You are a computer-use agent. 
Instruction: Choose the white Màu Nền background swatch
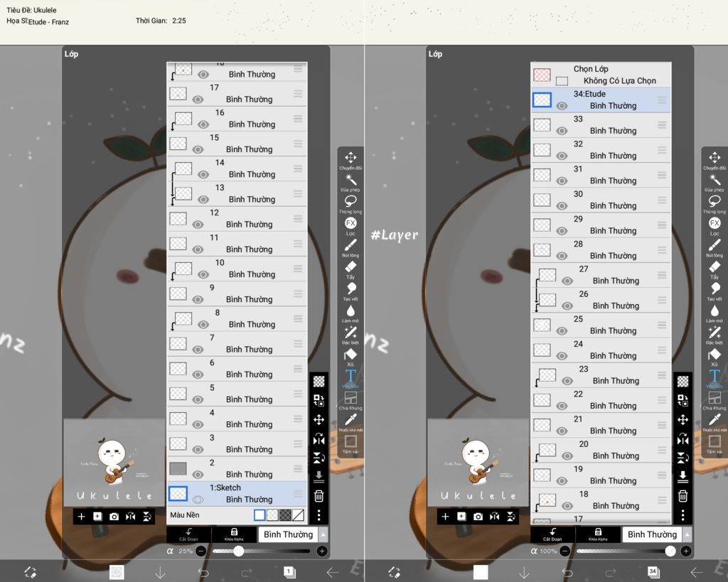[259, 514]
